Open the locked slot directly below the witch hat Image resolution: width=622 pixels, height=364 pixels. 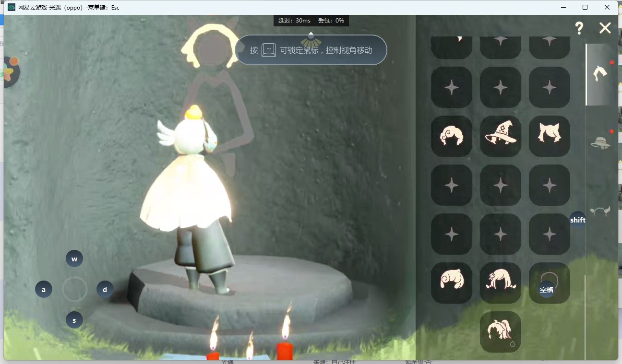point(501,185)
